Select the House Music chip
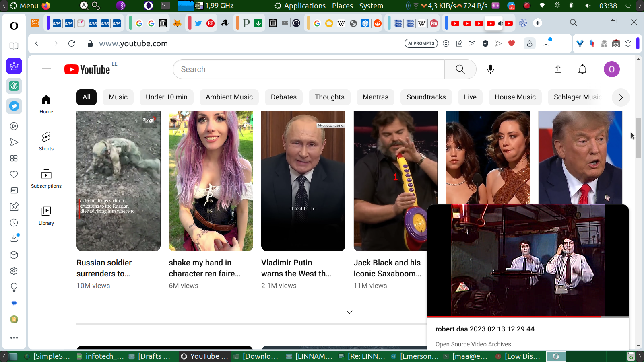 tap(515, 97)
